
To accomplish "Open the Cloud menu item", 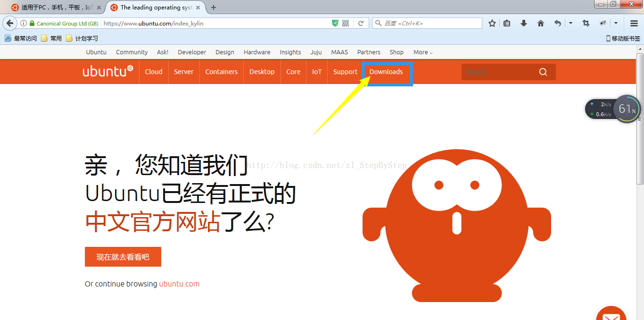I will tap(154, 72).
